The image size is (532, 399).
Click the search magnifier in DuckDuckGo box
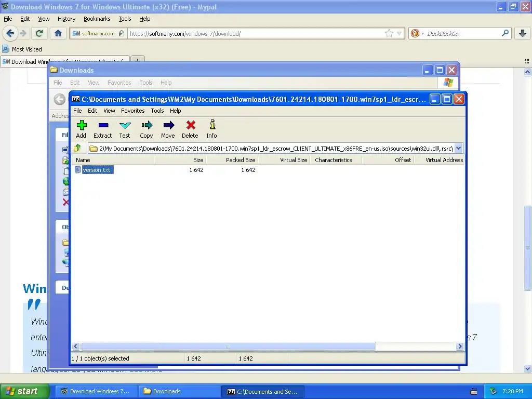[505, 33]
